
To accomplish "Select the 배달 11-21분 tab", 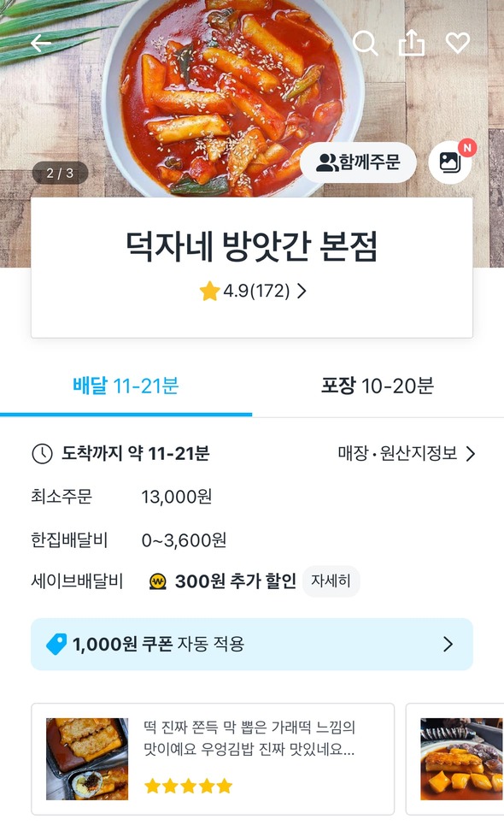I will [126, 386].
